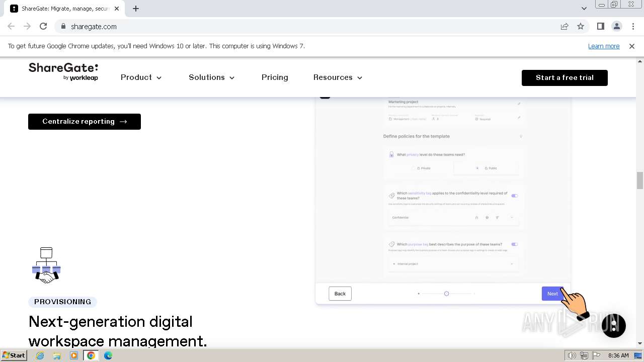Go forward in browser history
The height and width of the screenshot is (362, 644).
(x=27, y=26)
